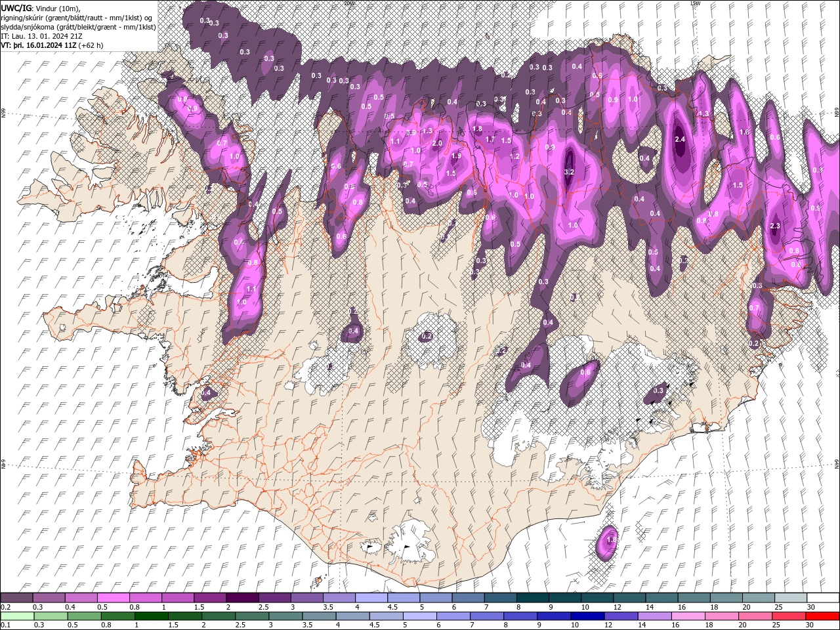
Task: Select the 2.3 precipitation value on the map
Action: click(775, 226)
